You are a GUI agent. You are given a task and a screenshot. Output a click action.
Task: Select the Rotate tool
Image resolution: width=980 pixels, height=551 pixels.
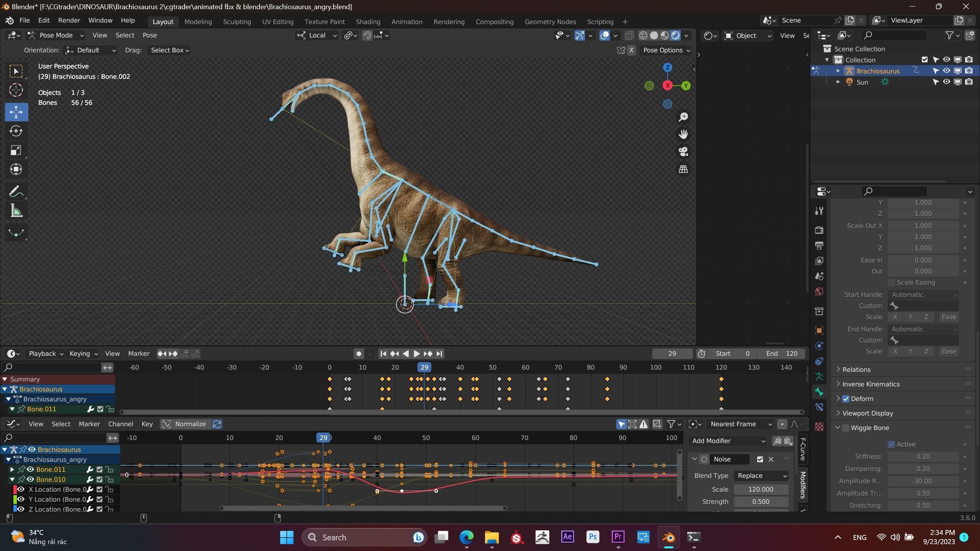click(16, 131)
